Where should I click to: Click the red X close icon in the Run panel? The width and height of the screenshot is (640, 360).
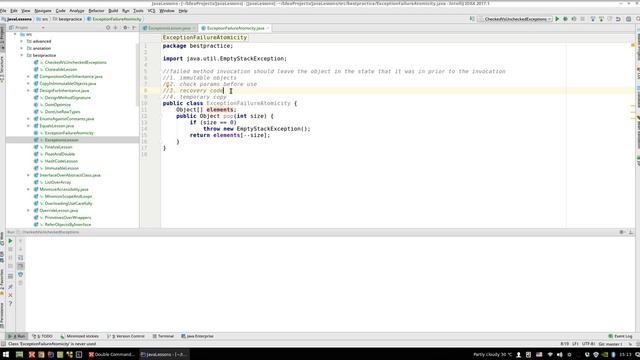tap(11, 295)
